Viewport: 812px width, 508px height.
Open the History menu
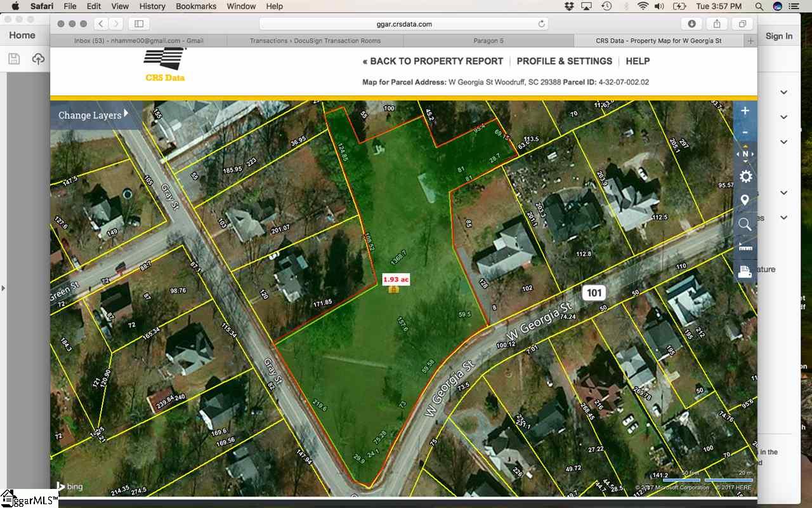click(152, 6)
